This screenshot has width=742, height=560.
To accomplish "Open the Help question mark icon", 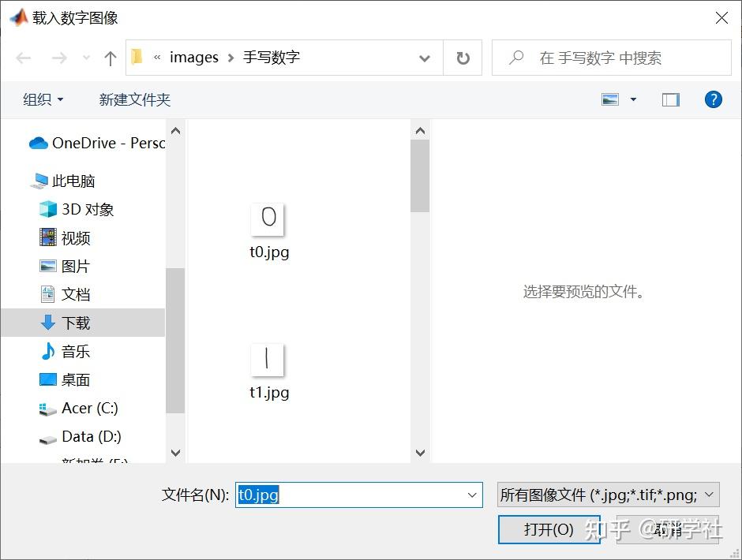I will tap(713, 99).
